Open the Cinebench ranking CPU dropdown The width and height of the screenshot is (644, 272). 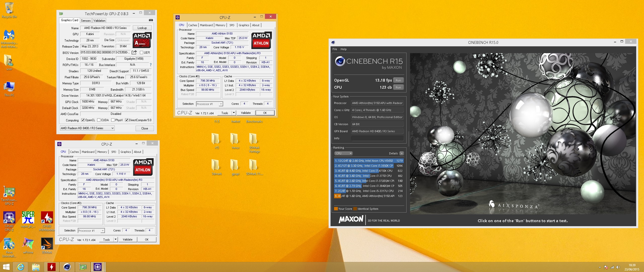pyautogui.click(x=343, y=153)
